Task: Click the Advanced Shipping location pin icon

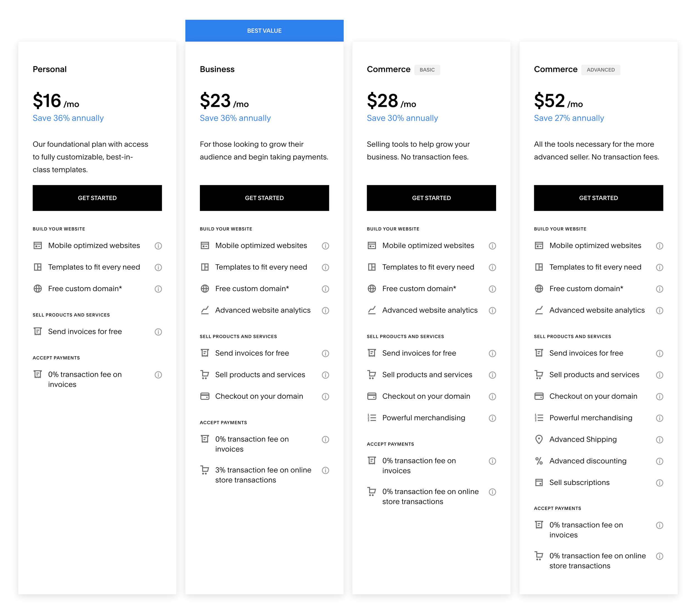Action: pyautogui.click(x=539, y=439)
